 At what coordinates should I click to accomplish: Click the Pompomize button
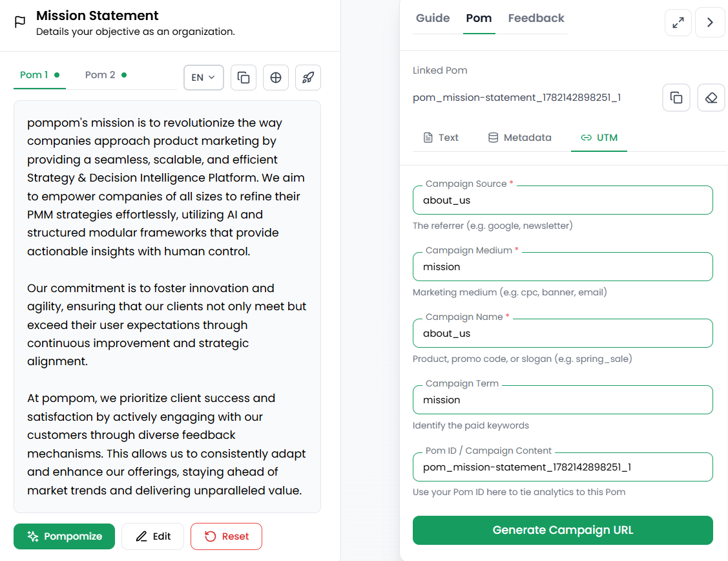pos(64,536)
